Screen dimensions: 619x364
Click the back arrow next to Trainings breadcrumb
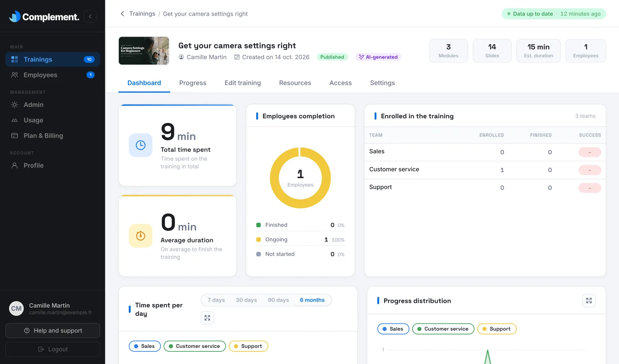[122, 14]
